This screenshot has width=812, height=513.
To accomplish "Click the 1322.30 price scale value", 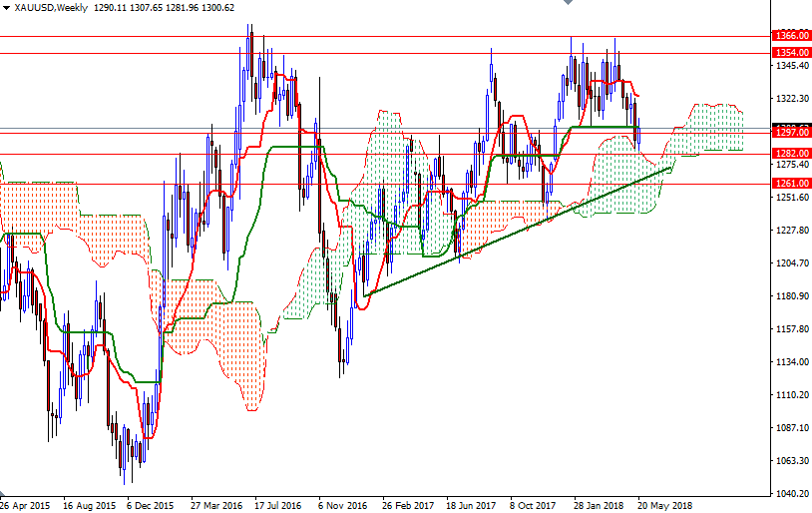I will tap(792, 99).
